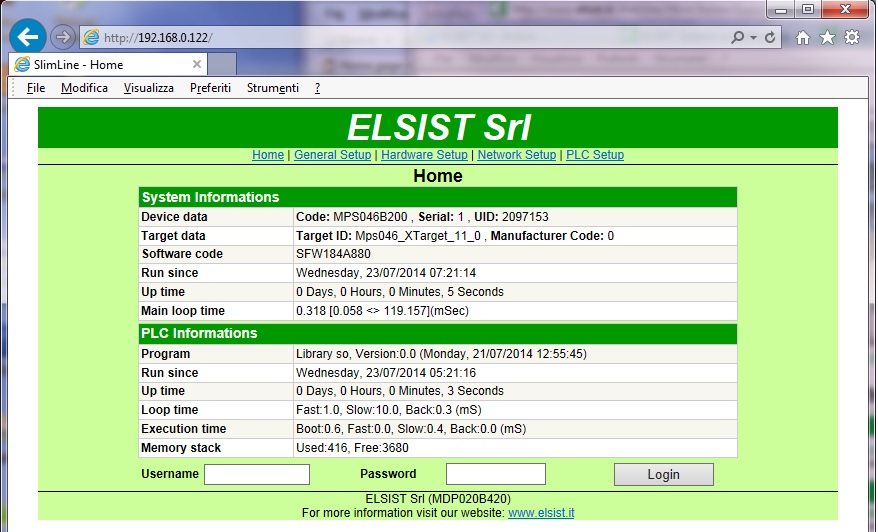The width and height of the screenshot is (878, 532).
Task: Click the browser Forward arrow button
Action: pos(63,38)
